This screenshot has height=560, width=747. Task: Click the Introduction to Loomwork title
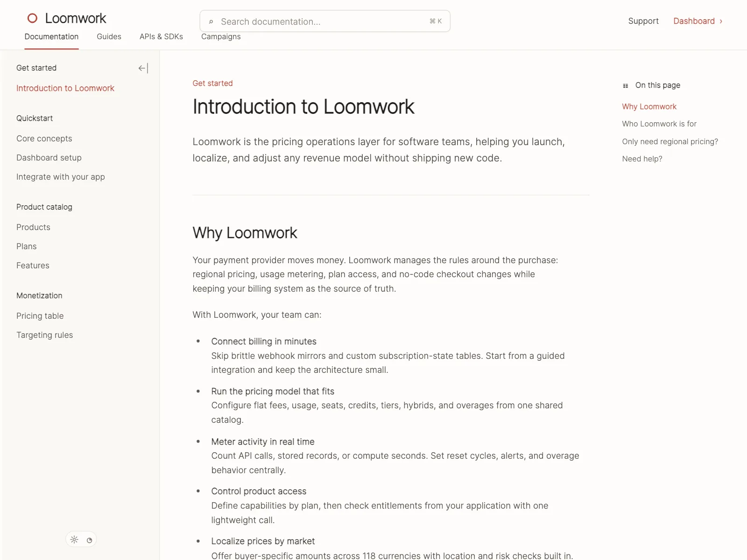coord(303,107)
